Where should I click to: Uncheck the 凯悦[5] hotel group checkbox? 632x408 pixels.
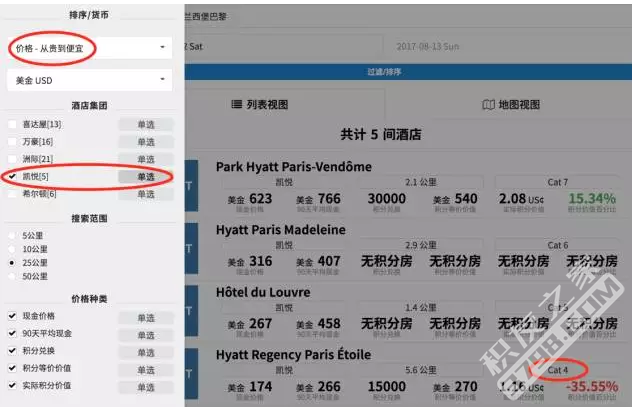pyautogui.click(x=12, y=176)
